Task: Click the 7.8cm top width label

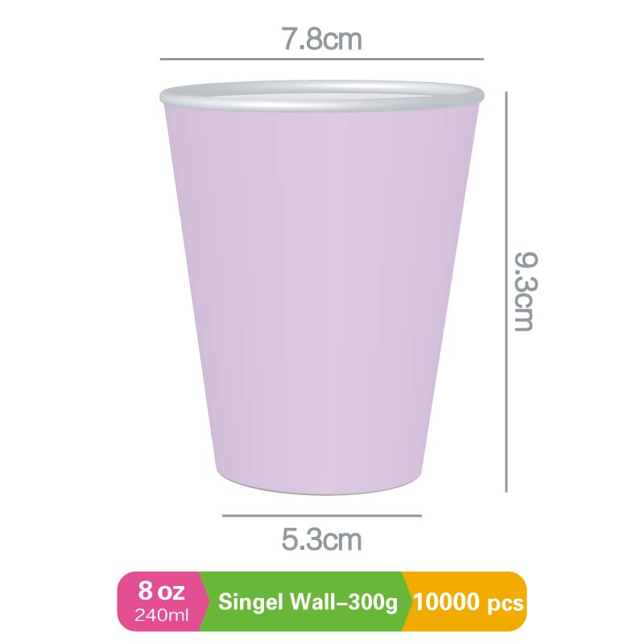Action: (321, 39)
